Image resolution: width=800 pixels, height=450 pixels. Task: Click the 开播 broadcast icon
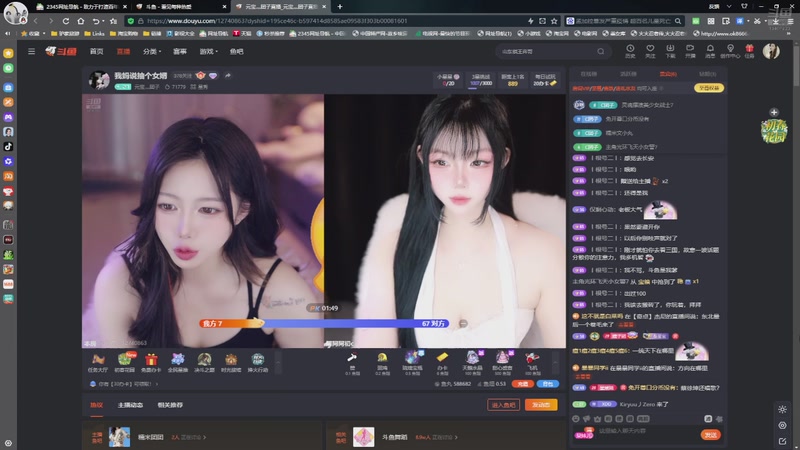point(690,51)
